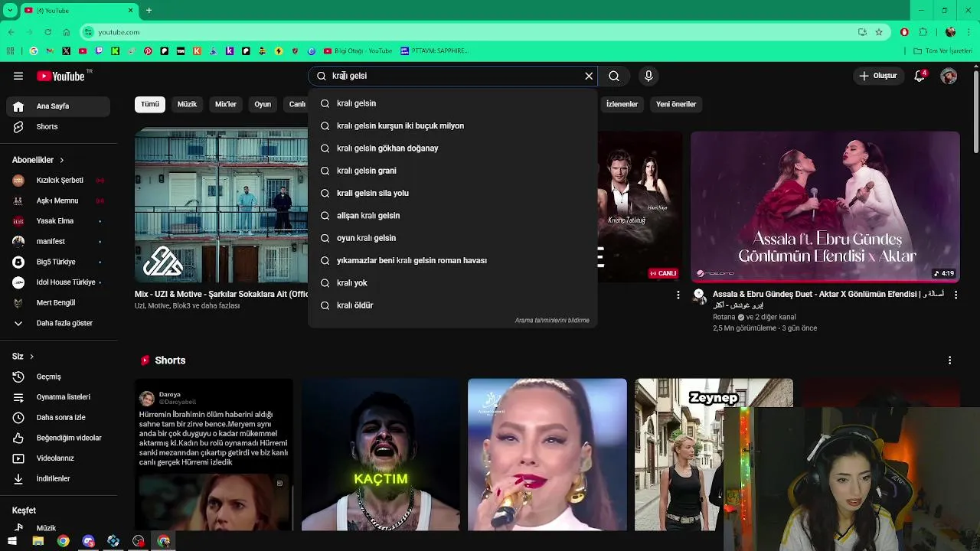Open the notifications bell

click(920, 76)
